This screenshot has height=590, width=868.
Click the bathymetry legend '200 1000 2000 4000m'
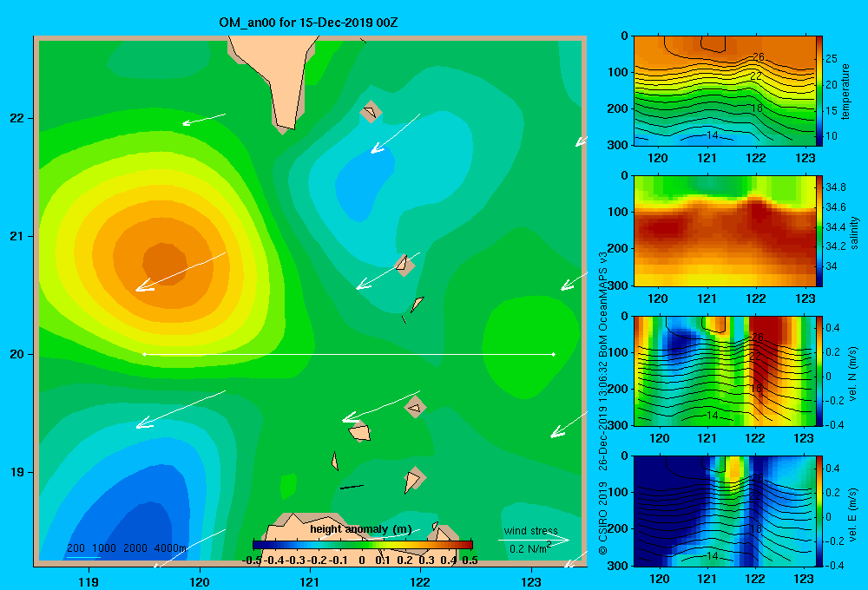tap(127, 548)
